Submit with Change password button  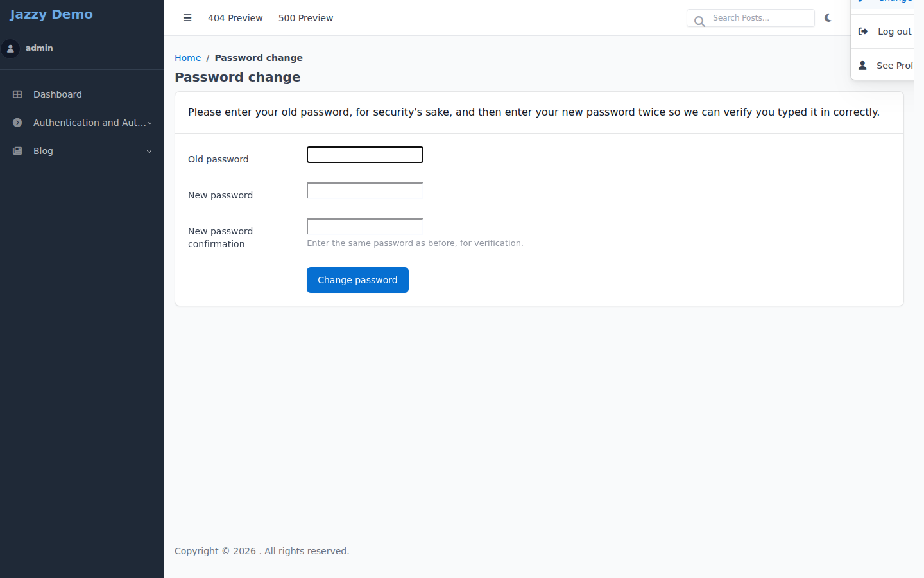[x=357, y=280]
